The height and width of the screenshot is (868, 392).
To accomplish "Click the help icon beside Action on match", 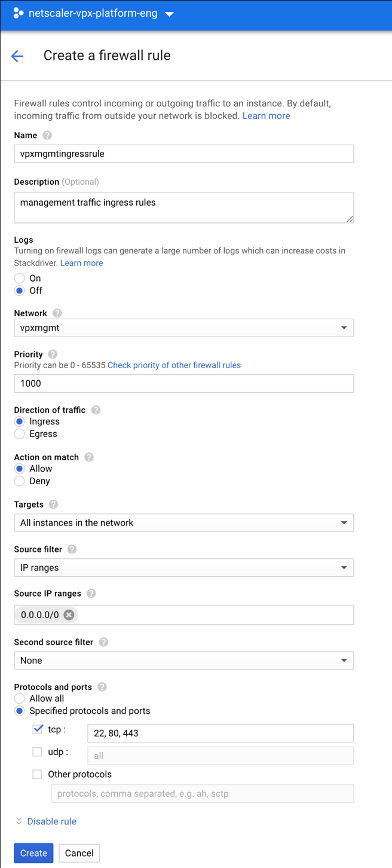I will point(89,457).
